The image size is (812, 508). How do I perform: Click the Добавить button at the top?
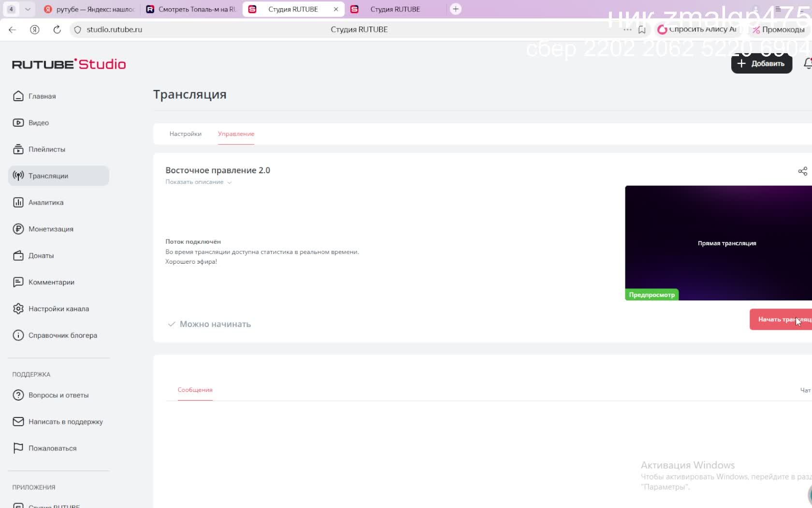click(x=761, y=63)
